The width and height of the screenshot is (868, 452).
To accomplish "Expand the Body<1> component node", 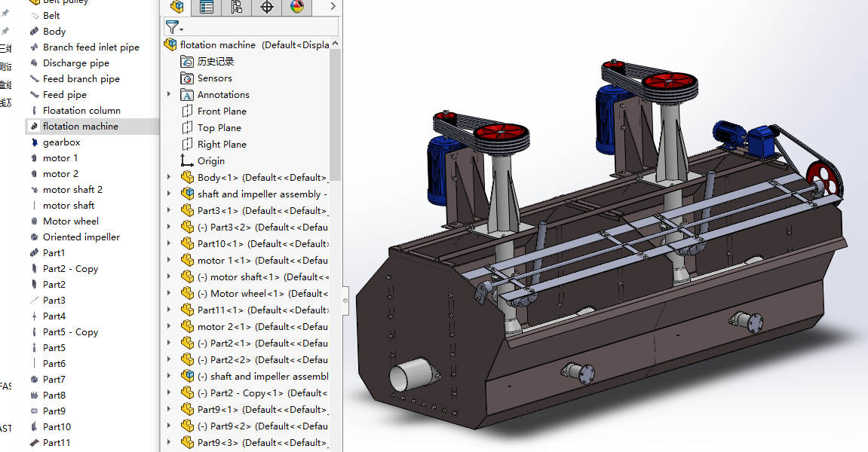I will [x=169, y=178].
